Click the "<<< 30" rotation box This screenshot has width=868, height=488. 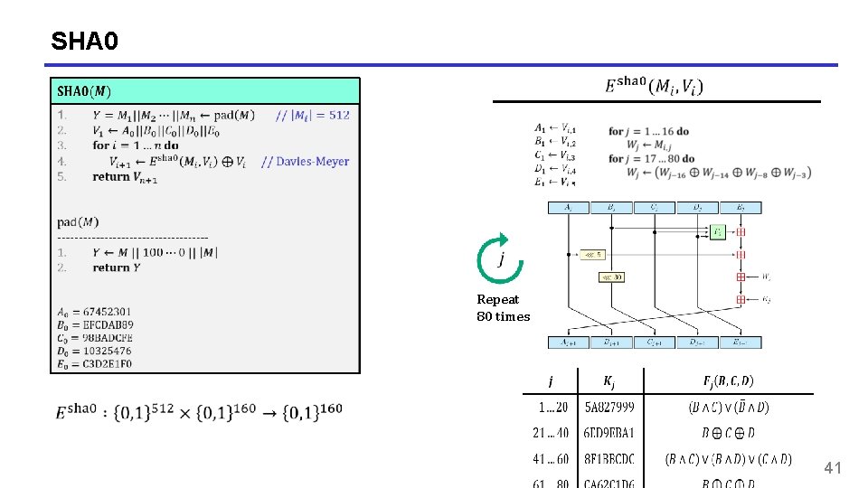[612, 277]
